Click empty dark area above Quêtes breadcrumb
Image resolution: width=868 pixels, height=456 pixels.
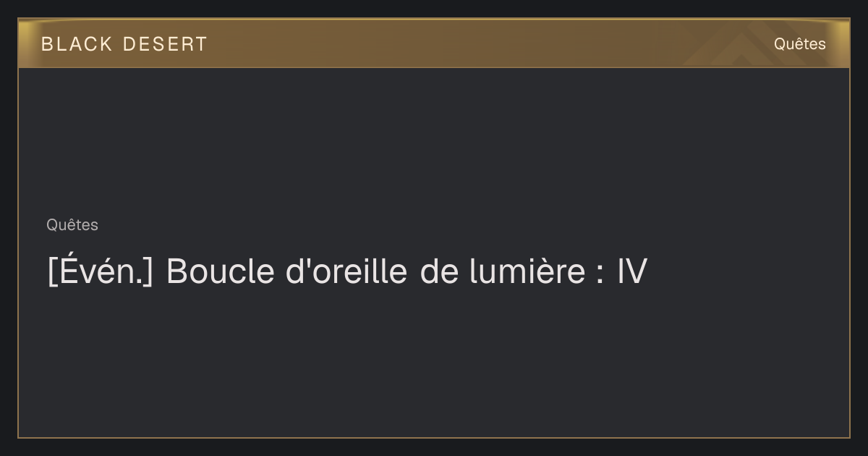tap(434, 141)
